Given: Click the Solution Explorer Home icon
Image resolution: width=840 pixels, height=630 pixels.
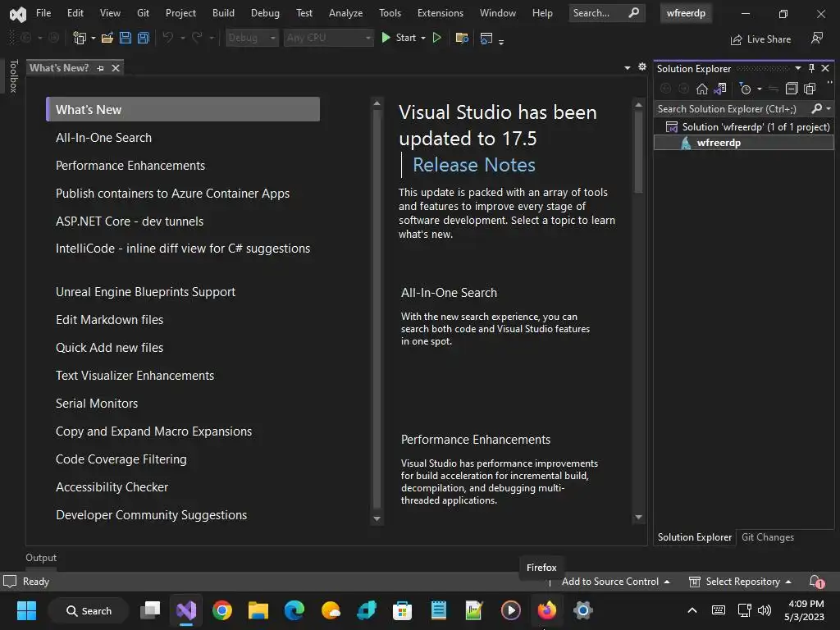Looking at the screenshot, I should (702, 89).
